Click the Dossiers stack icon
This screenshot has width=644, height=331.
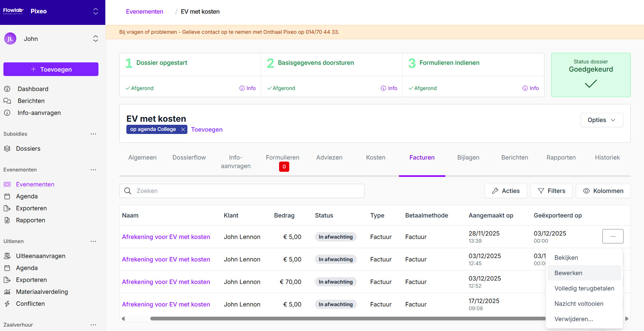click(x=7, y=149)
